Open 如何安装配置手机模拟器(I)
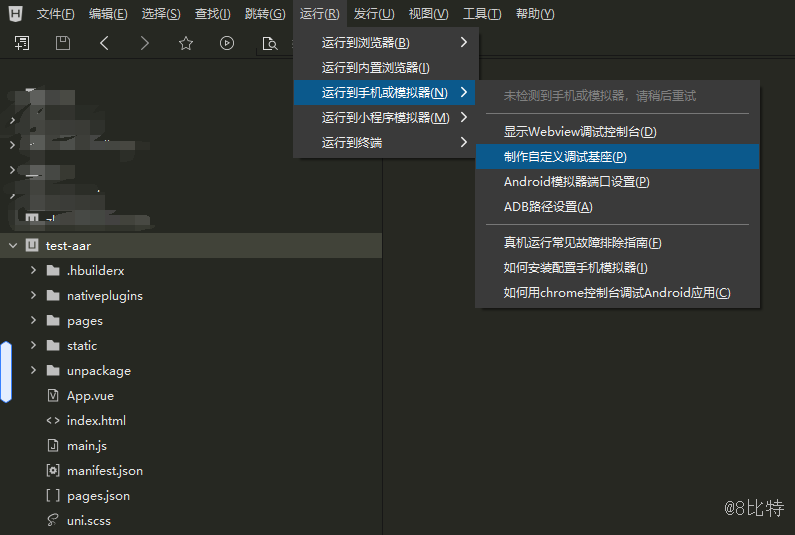This screenshot has height=535, width=795. coord(617,268)
